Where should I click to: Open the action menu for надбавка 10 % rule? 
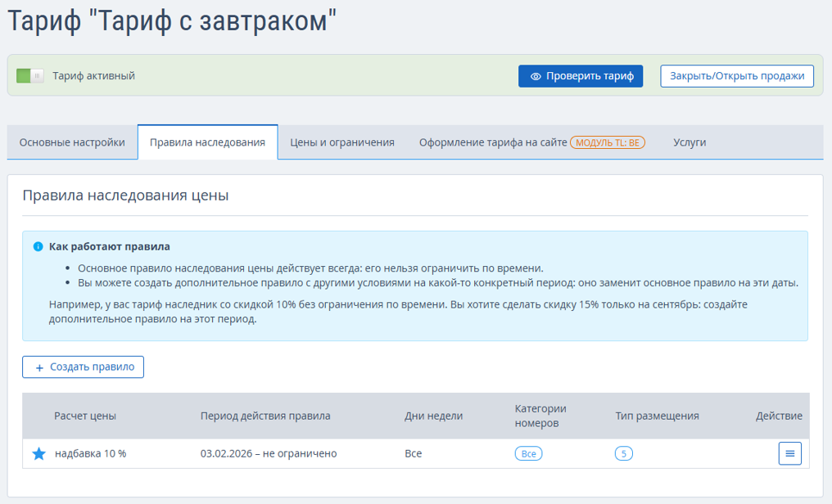[x=789, y=453]
